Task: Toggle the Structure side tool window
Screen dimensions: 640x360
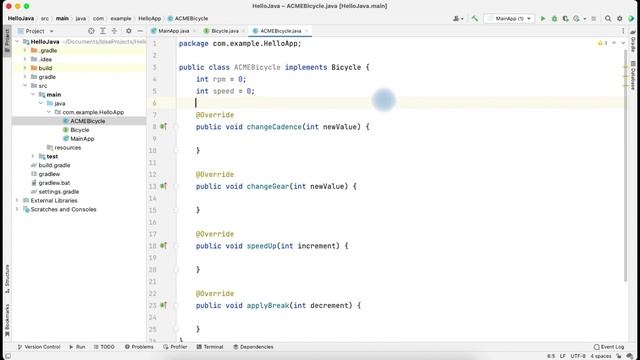Action: (7, 279)
